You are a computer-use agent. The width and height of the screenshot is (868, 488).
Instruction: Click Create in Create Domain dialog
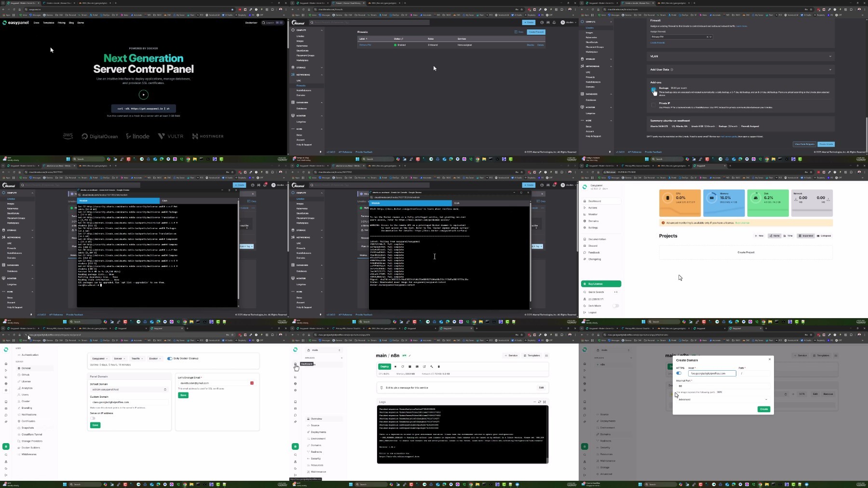764,409
